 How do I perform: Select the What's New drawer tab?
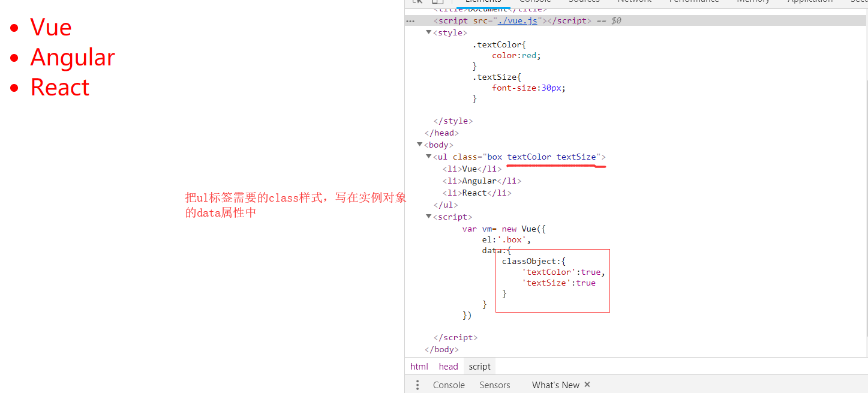tap(555, 385)
